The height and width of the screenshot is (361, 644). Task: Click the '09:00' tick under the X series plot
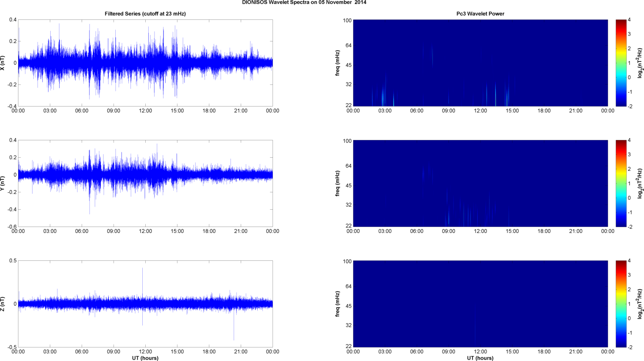click(114, 111)
